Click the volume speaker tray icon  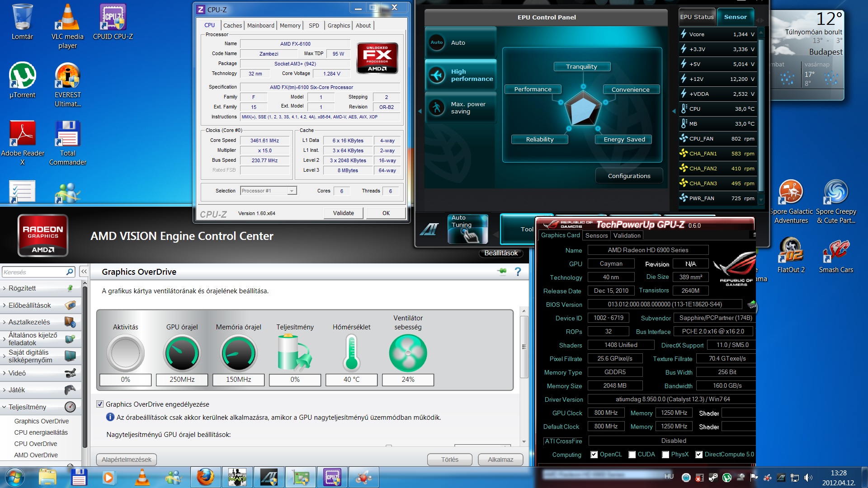(808, 477)
